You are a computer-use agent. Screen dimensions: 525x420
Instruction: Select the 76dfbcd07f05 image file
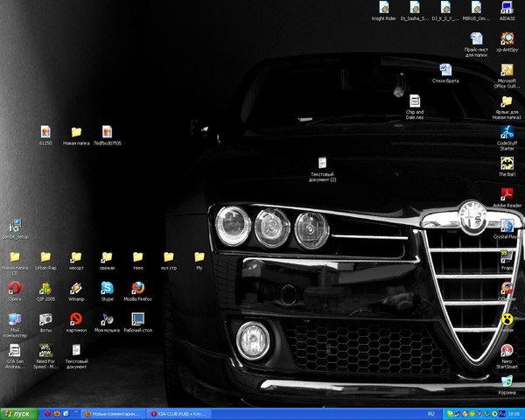107,132
